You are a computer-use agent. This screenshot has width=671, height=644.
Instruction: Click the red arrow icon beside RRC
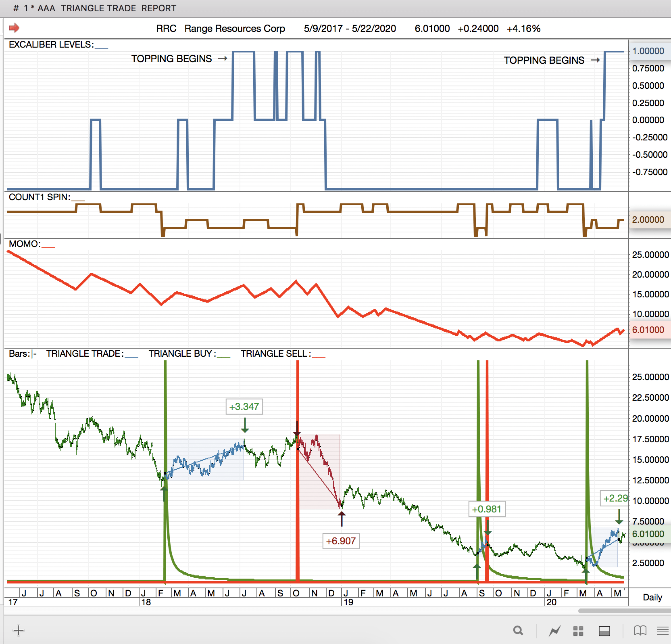pos(14,28)
